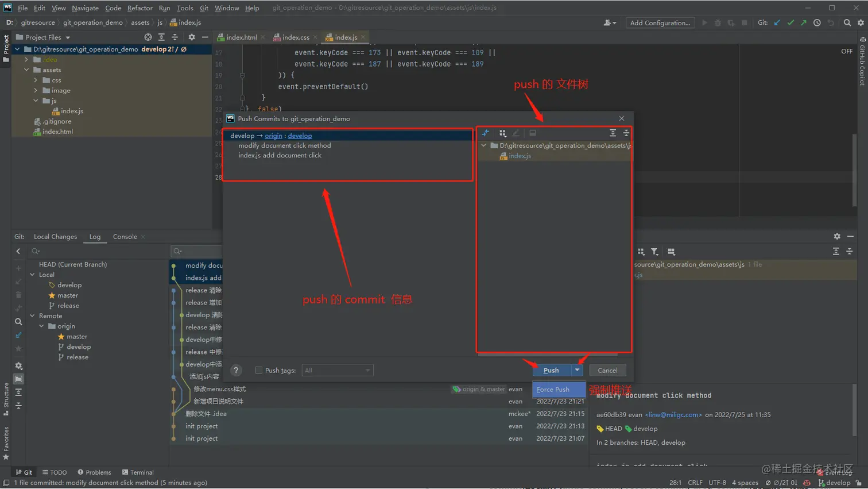Open the Push button dropdown arrow
The image size is (868, 489).
[x=577, y=370]
